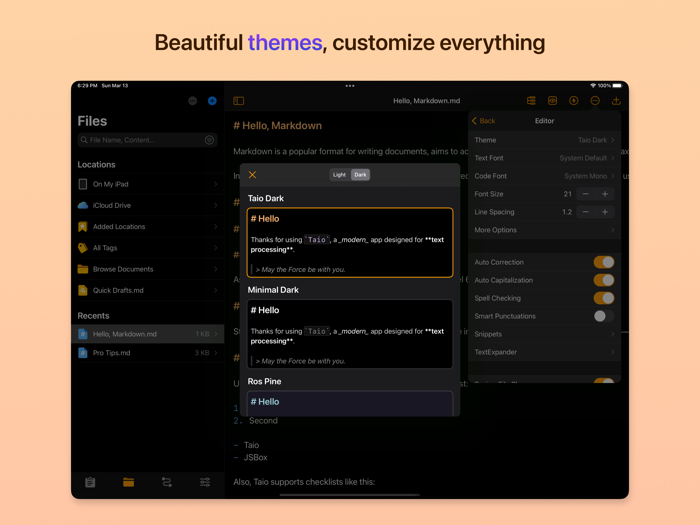Click the Hello, Markdown.md file icon
Image resolution: width=700 pixels, height=525 pixels.
pos(83,334)
